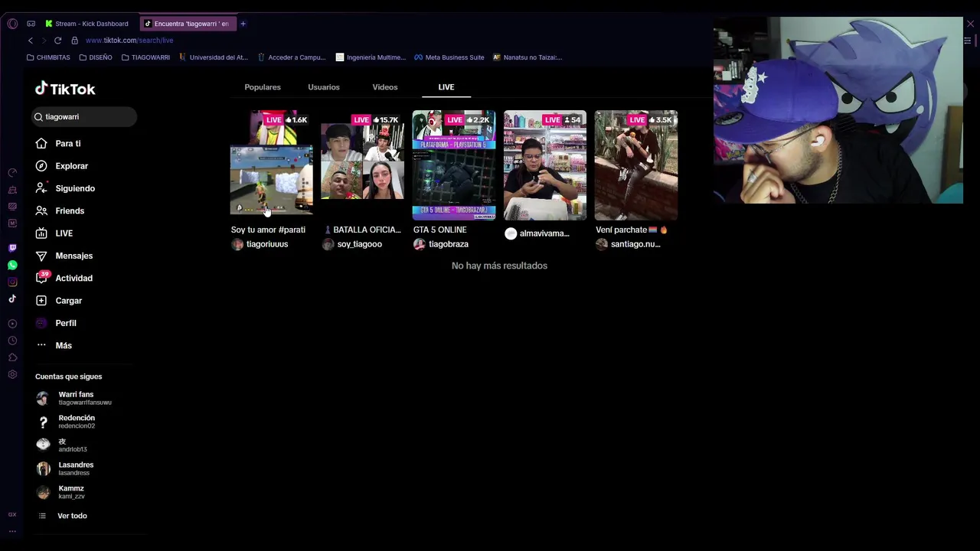Go back with the browser back arrow

[31, 40]
